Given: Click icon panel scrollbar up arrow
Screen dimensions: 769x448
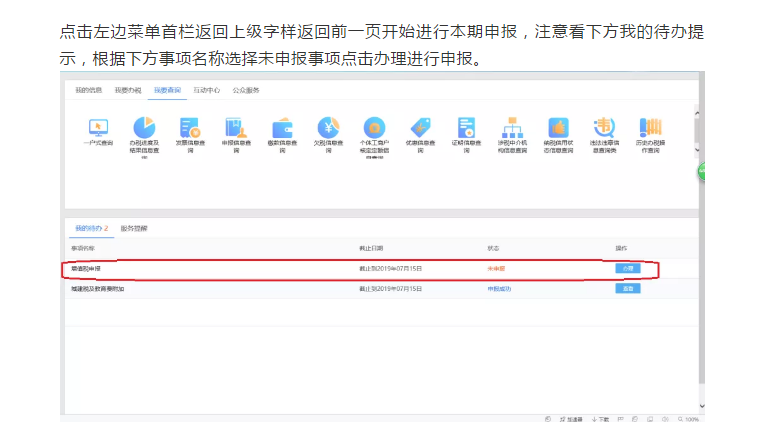Looking at the screenshot, I should 697,113.
